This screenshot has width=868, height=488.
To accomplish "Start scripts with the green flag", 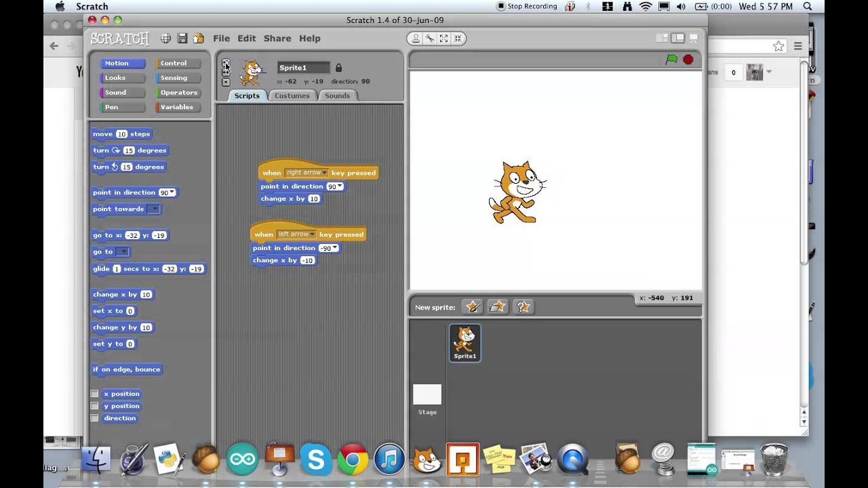I will pos(671,60).
